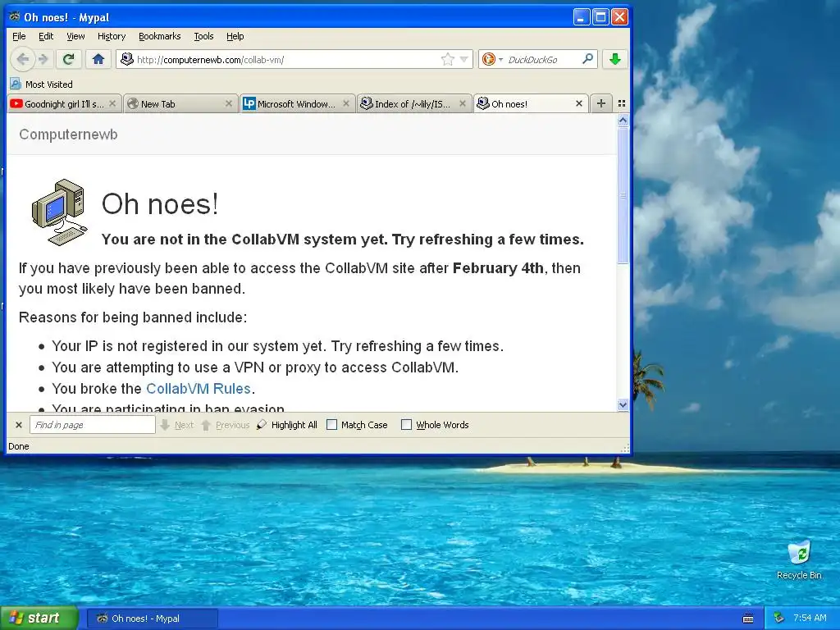Click the Mypal title bar raccoon icon
The width and height of the screenshot is (840, 630).
tap(15, 16)
